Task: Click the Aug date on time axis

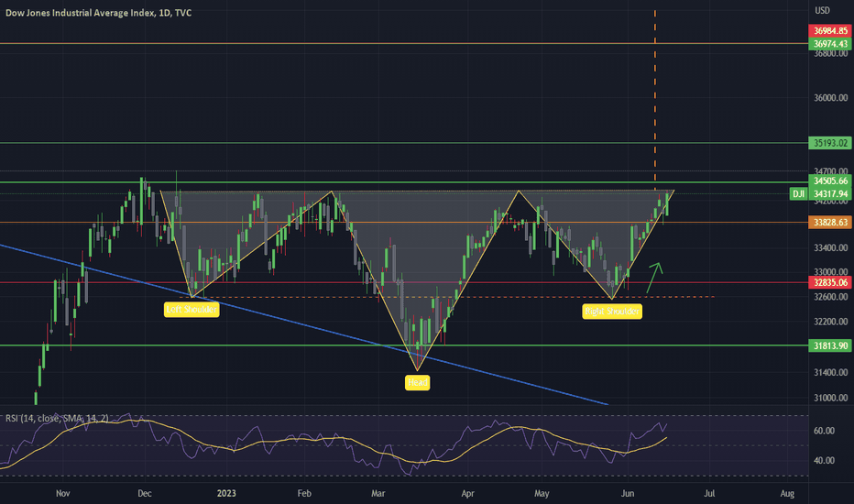Action: (x=787, y=494)
